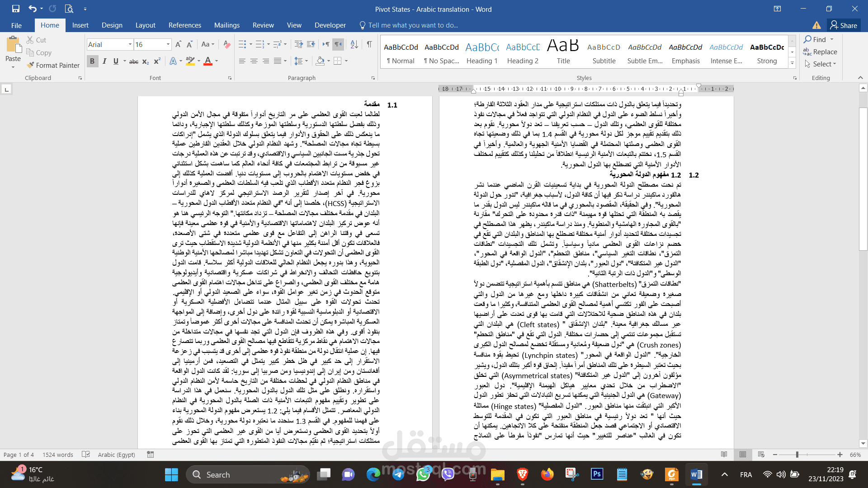The height and width of the screenshot is (488, 868).
Task: Click the zoom slider handle
Action: (797, 455)
